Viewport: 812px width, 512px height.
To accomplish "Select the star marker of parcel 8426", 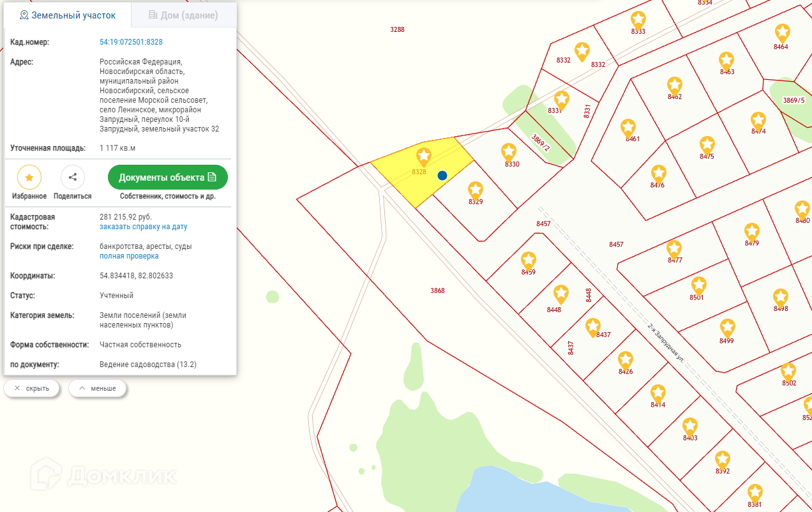I will pyautogui.click(x=626, y=360).
